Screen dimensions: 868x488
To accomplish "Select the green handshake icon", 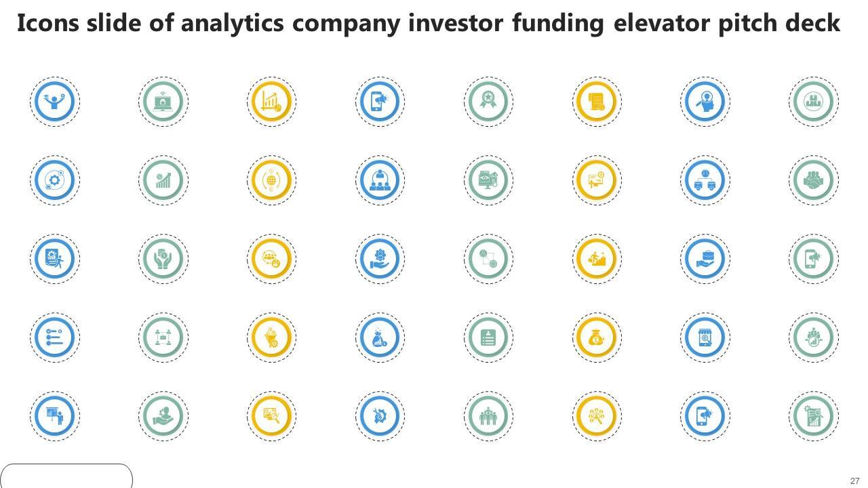I will click(814, 180).
